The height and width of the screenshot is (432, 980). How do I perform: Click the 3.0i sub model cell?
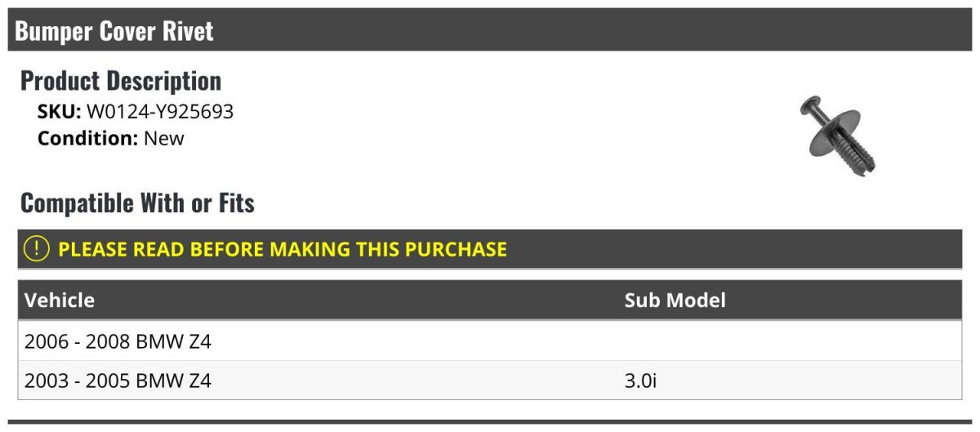[x=640, y=381]
